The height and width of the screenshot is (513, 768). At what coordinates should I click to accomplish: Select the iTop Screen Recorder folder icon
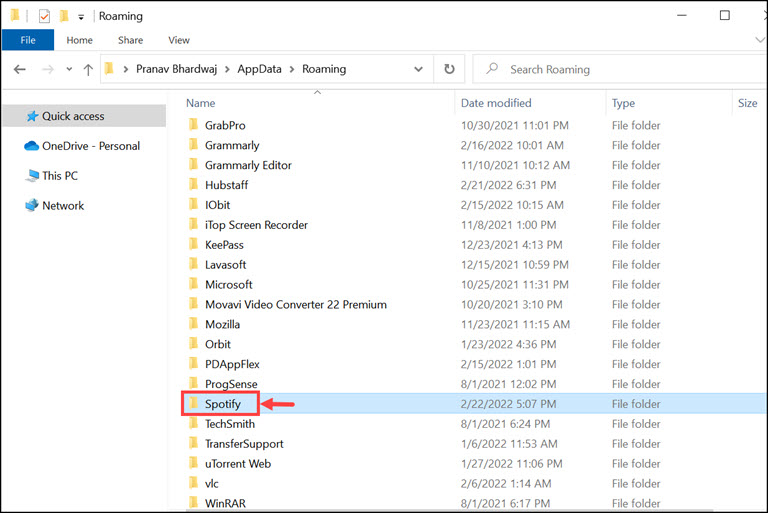pyautogui.click(x=193, y=224)
